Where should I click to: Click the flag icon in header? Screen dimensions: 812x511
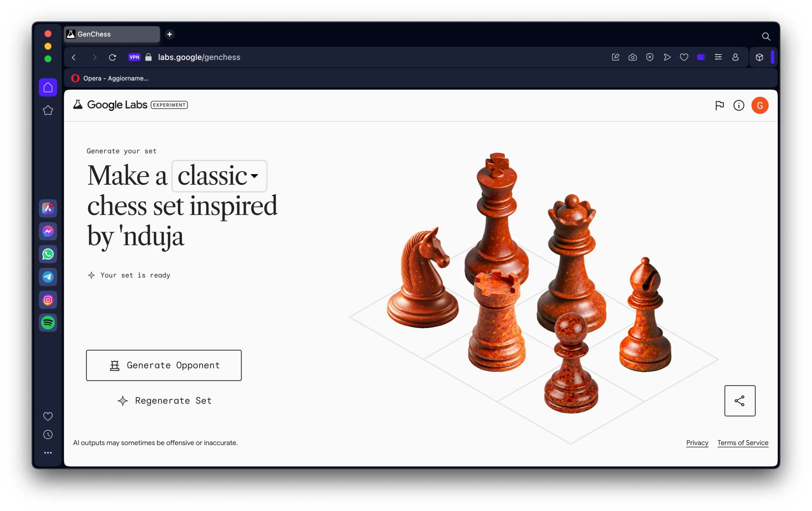pos(719,105)
